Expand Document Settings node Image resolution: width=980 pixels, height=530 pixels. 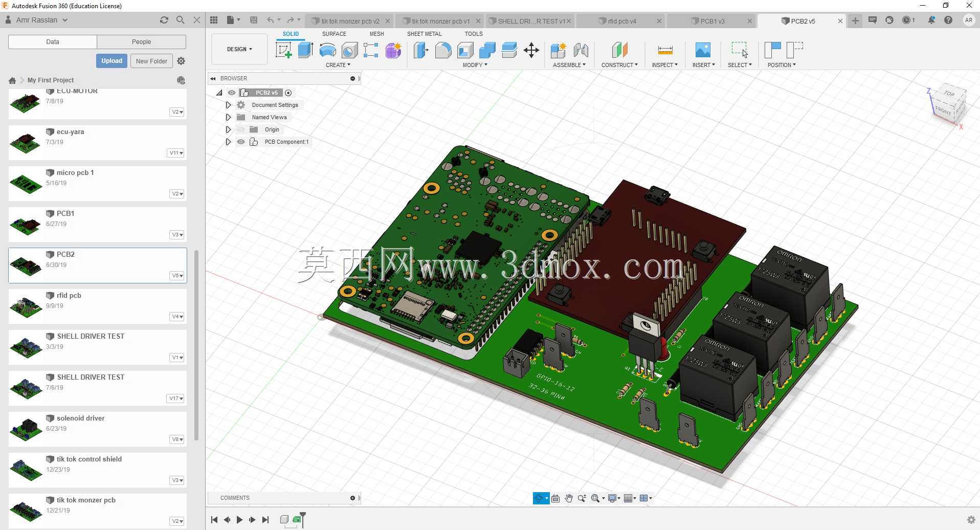pos(228,105)
